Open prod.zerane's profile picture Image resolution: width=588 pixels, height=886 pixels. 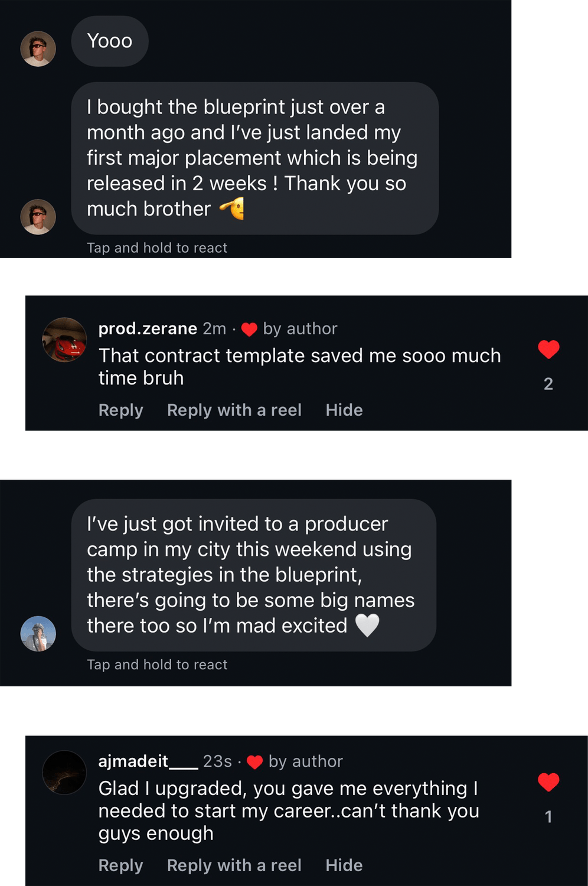tap(64, 340)
